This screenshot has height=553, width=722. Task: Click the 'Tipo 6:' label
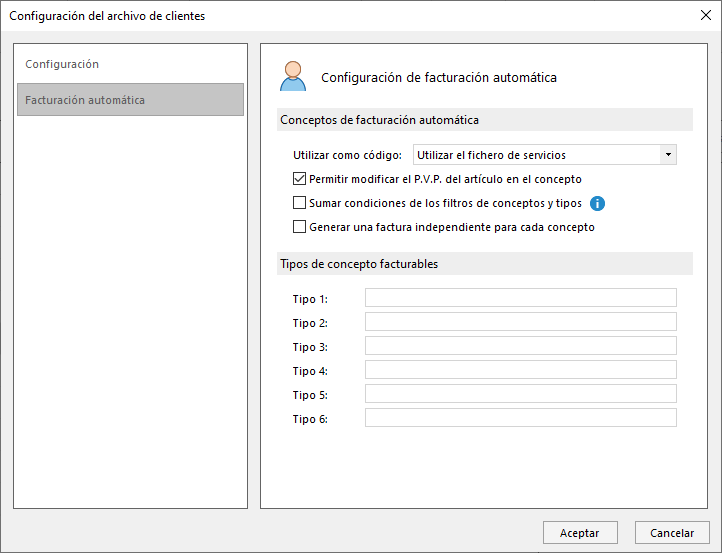click(x=310, y=419)
